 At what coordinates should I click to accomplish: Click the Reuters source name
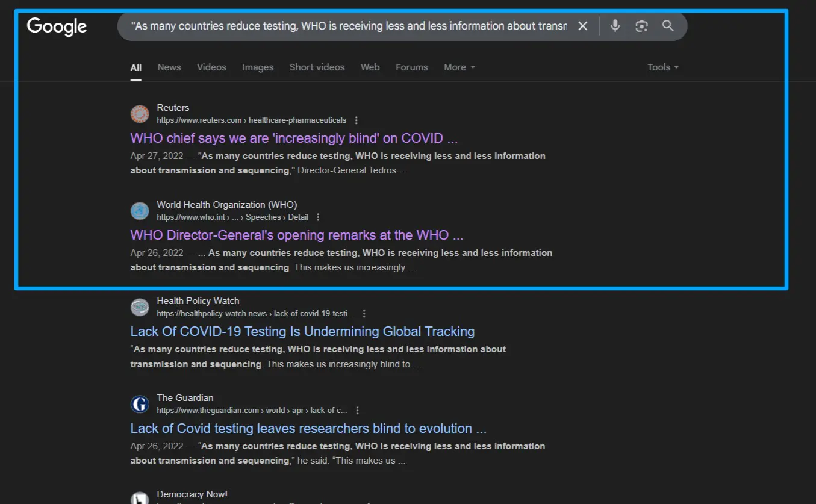173,108
